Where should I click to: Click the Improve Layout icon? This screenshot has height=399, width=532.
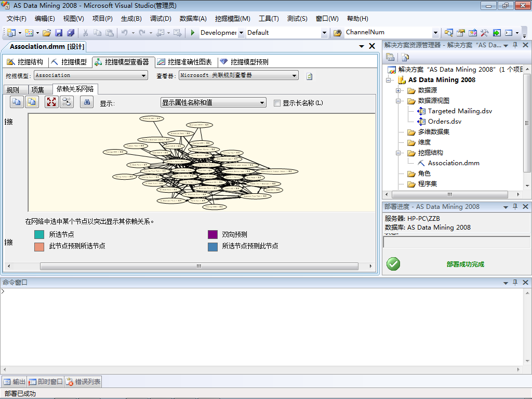click(67, 102)
